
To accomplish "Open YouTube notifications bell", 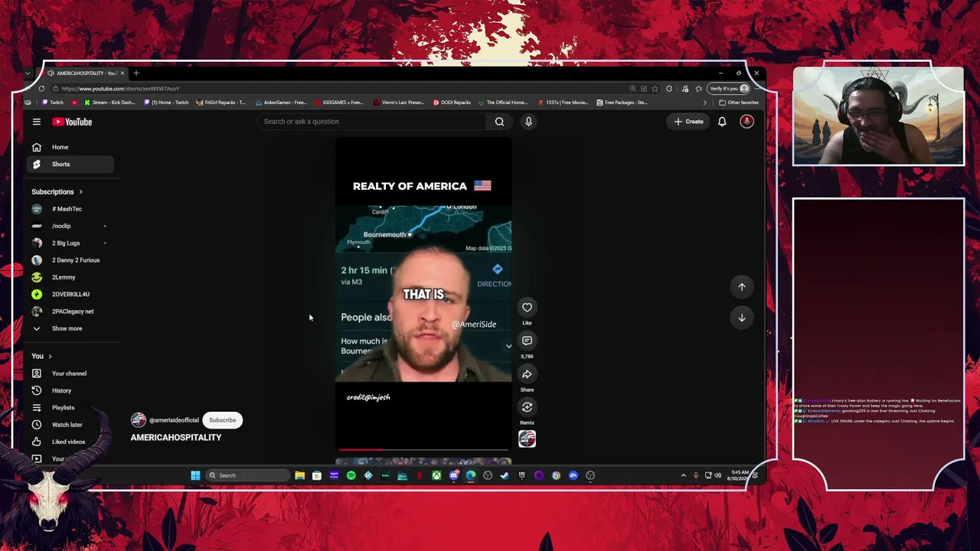I will pos(722,122).
